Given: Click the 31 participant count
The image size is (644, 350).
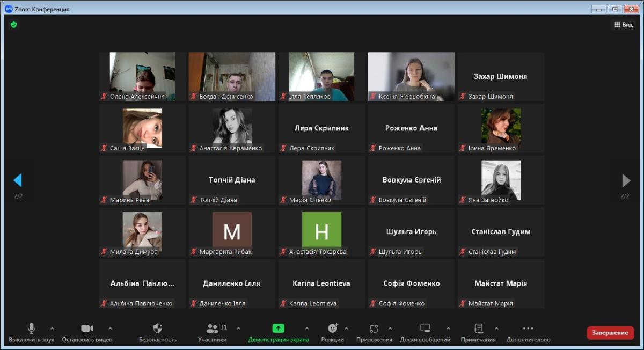Looking at the screenshot, I should point(224,327).
